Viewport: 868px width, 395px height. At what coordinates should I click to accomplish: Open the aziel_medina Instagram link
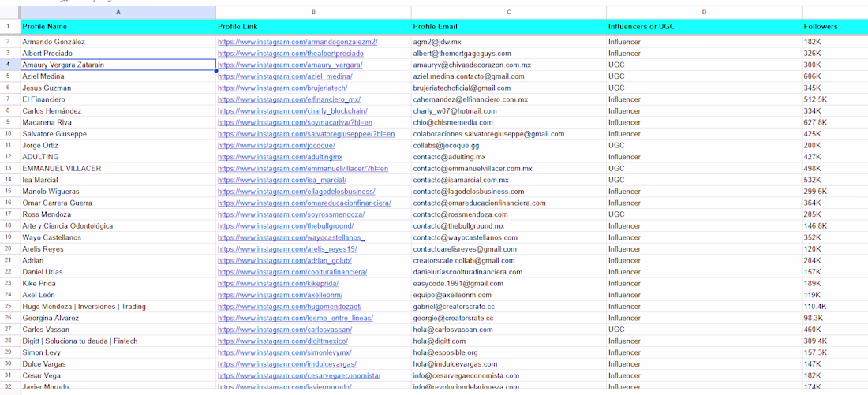click(x=286, y=76)
